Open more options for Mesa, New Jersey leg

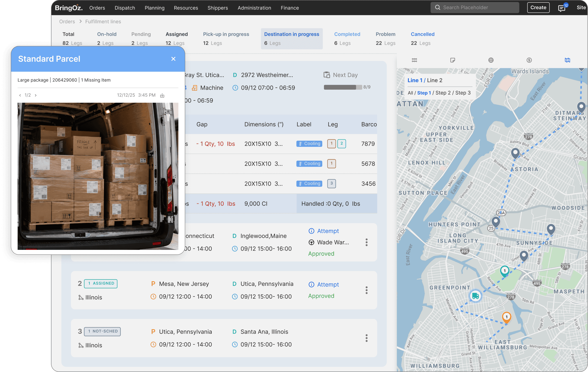pos(367,290)
